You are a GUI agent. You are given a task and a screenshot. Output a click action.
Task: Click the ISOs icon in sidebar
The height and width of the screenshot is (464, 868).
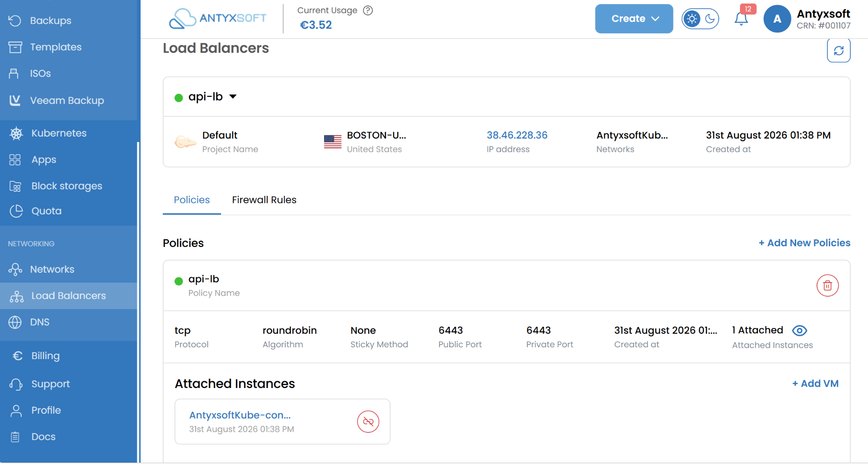pos(14,73)
